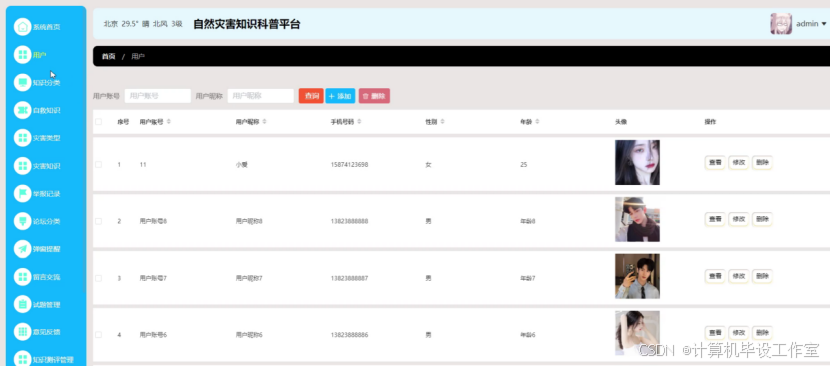The width and height of the screenshot is (831, 366).
Task: Open the avatar photo of 用户昵称8
Action: pos(637,219)
